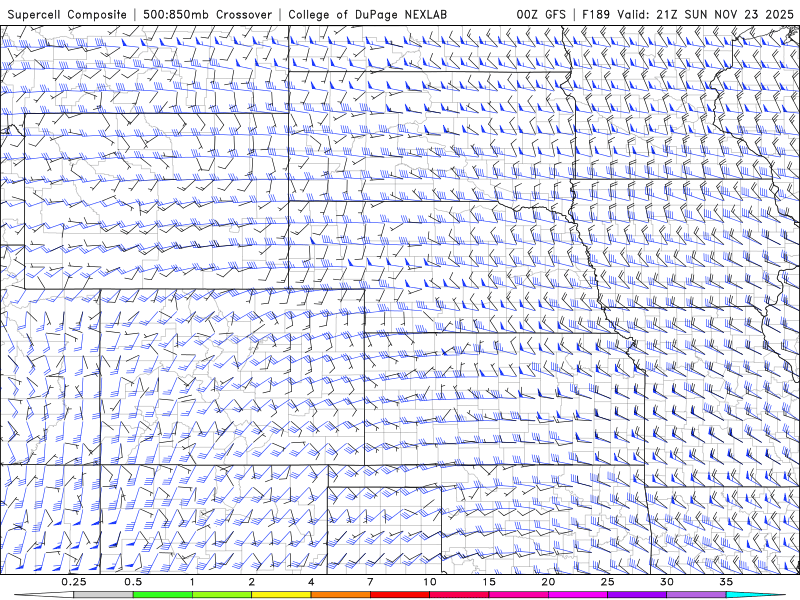Click the "00Z GFS" model run label

click(x=541, y=15)
